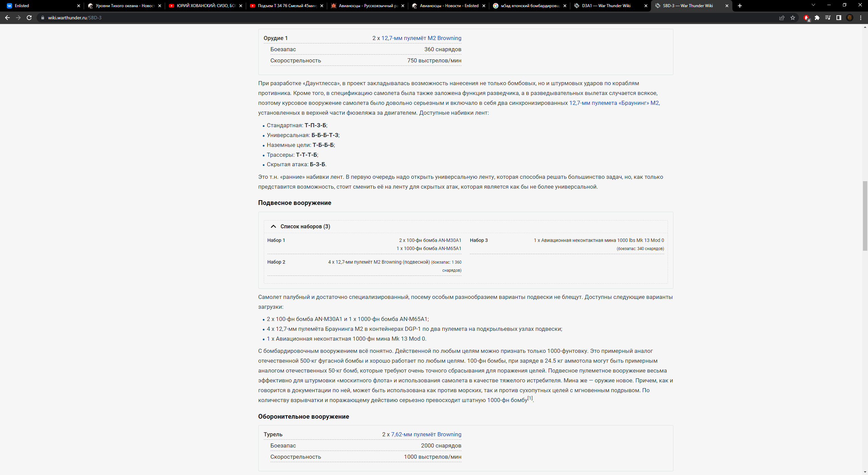Switch to the Уровни Тихого океана tab
The height and width of the screenshot is (475, 868).
click(124, 6)
